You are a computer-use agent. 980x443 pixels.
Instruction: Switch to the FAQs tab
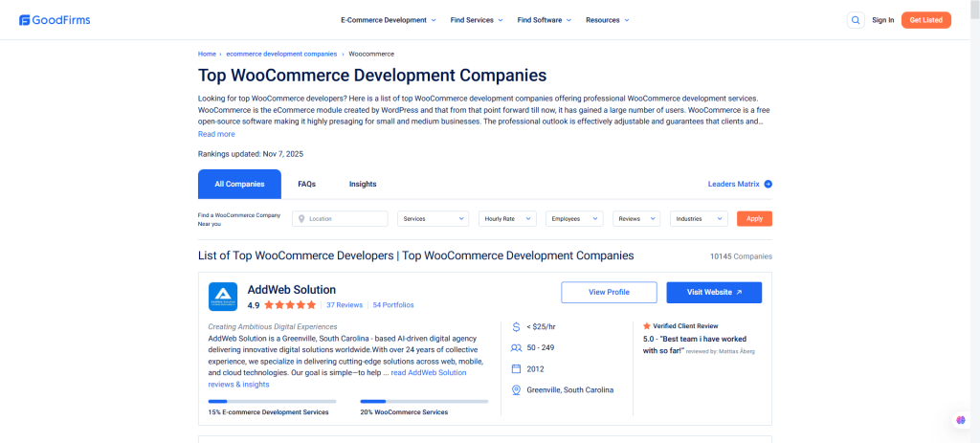pos(306,184)
